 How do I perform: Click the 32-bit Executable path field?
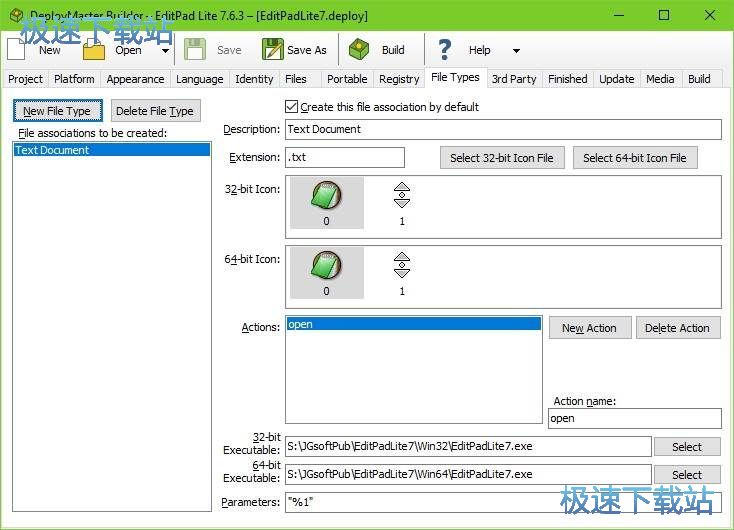468,446
